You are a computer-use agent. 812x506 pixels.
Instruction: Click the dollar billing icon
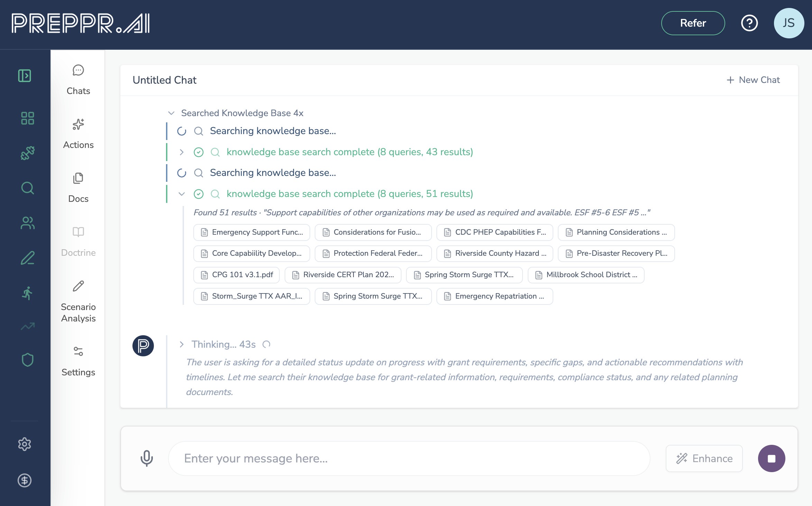click(25, 480)
